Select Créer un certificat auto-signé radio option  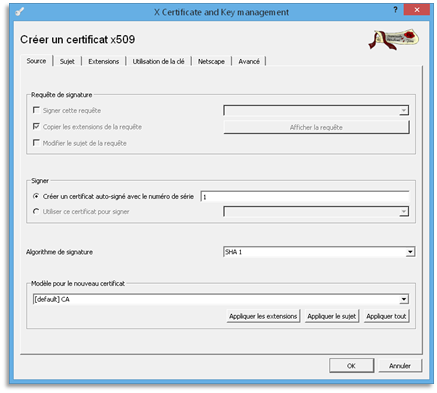pyautogui.click(x=113, y=196)
